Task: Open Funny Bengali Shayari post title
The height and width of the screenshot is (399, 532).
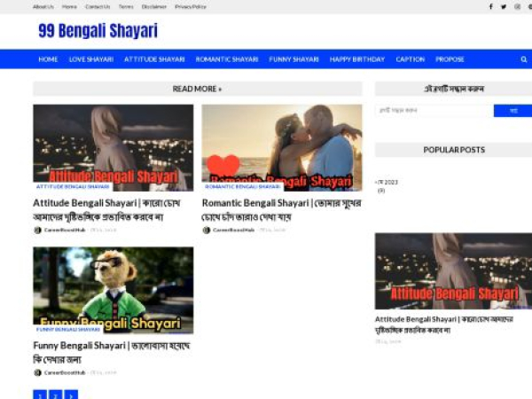Action: tap(112, 352)
